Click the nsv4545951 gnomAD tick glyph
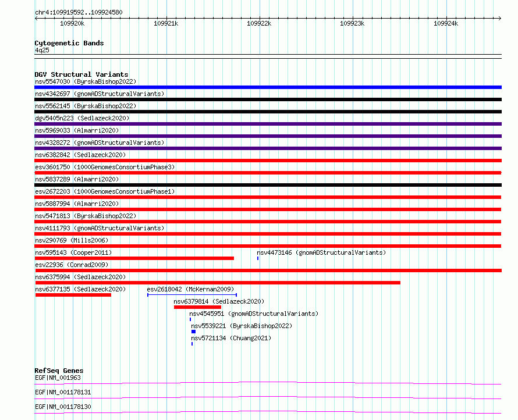Image resolution: width=518 pixels, height=420 pixels. click(x=190, y=319)
